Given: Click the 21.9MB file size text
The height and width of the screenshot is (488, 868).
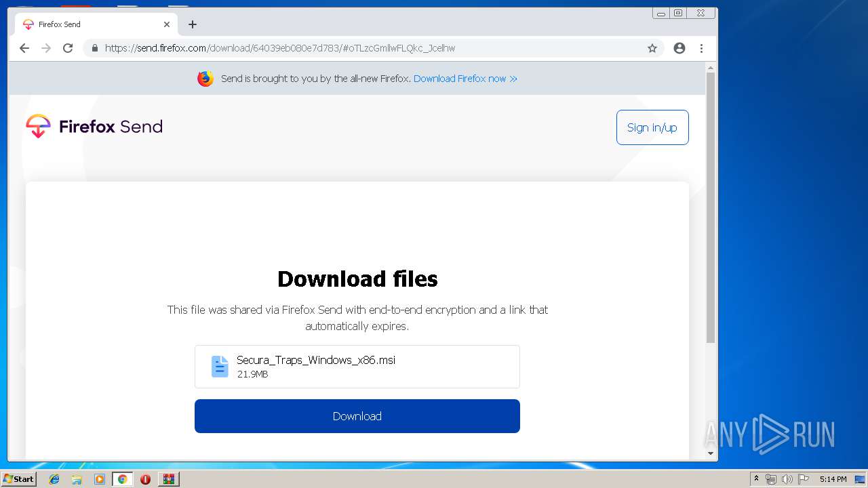Looking at the screenshot, I should coord(252,374).
